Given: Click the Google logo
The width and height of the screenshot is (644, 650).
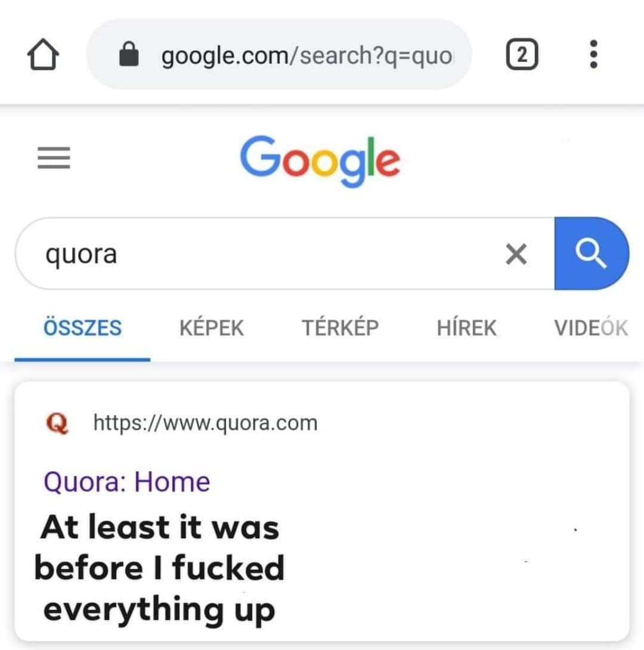Looking at the screenshot, I should [x=320, y=159].
